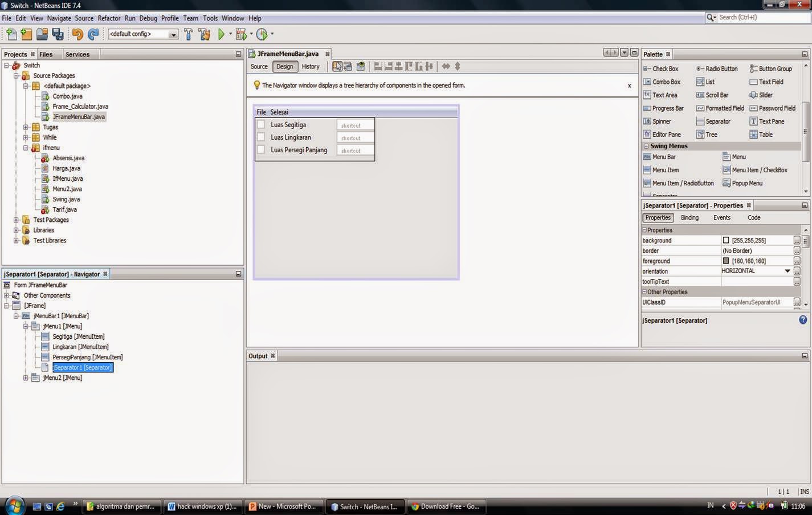Open editor for background property ellipsis

797,240
